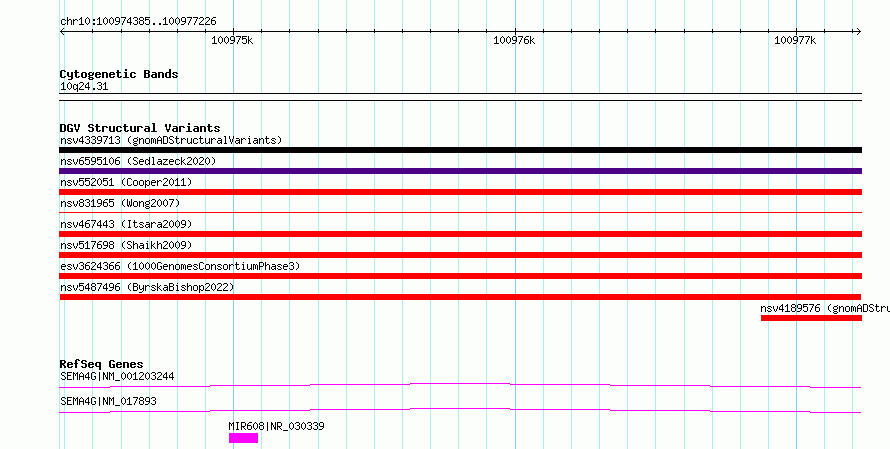Click the thin red line of nsv831965
Image resolution: width=890 pixels, height=449 pixels.
point(460,212)
